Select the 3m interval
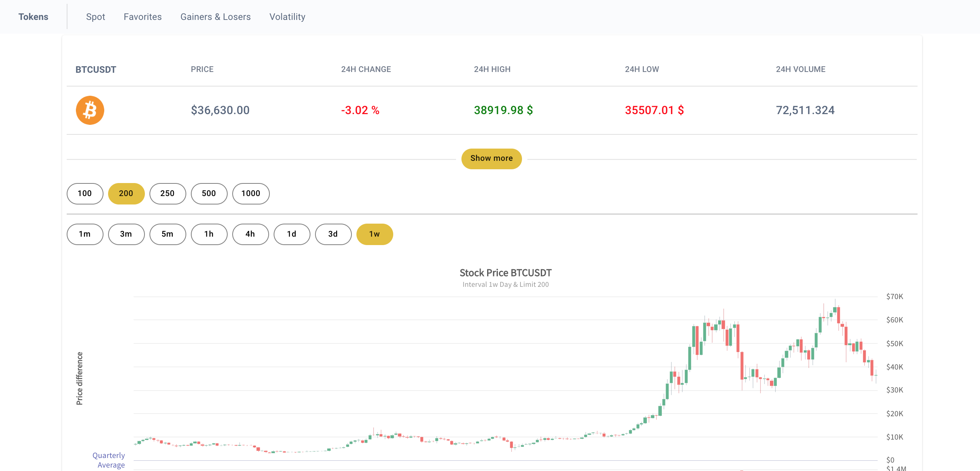Viewport: 980px width, 471px height. 126,234
